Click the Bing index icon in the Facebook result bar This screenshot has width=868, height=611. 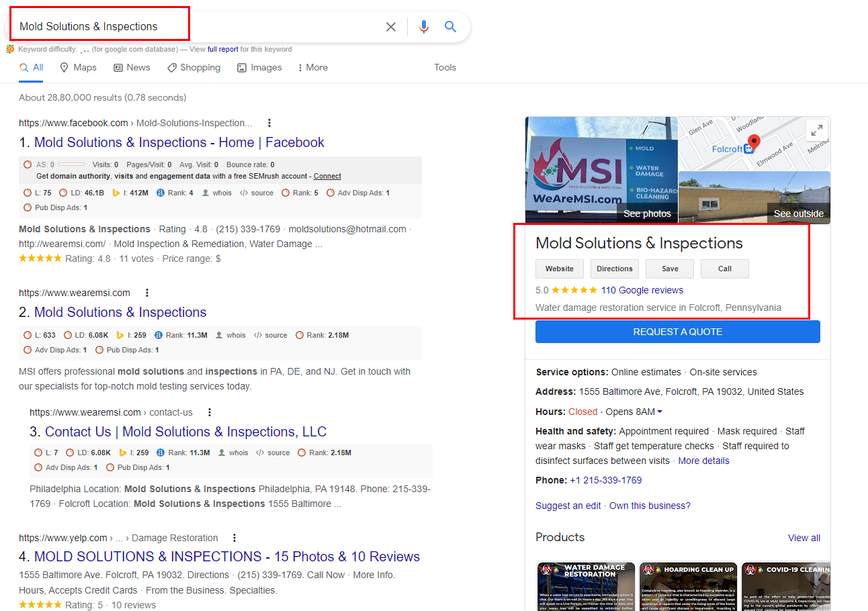116,193
